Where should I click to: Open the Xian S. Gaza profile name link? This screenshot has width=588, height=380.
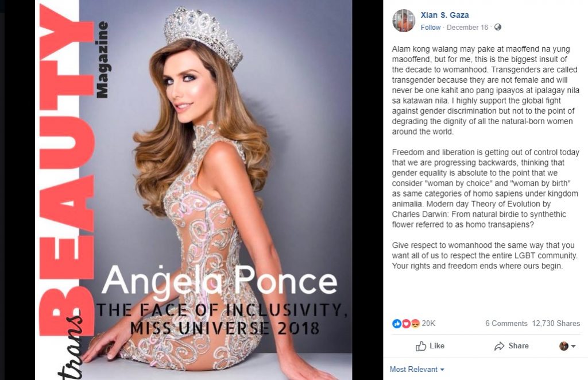(444, 15)
